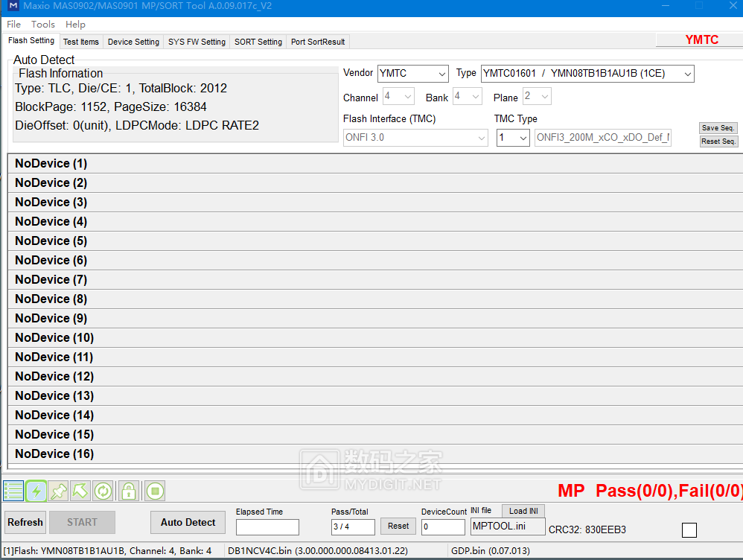Click the [1]Flash: YMN08TB1B1AU1B status entry
743x560 pixels.
pos(107,551)
